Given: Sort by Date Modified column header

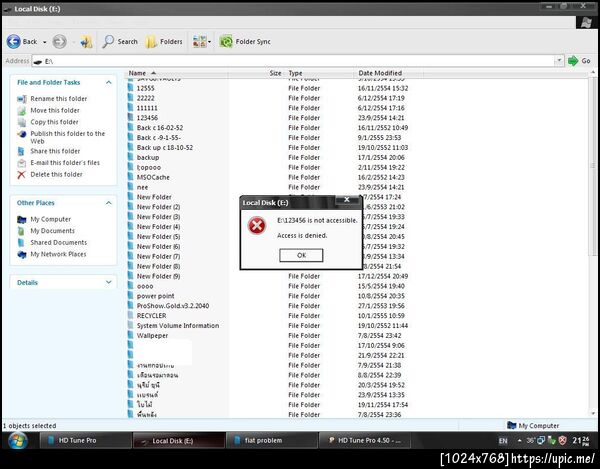Looking at the screenshot, I should click(x=388, y=73).
